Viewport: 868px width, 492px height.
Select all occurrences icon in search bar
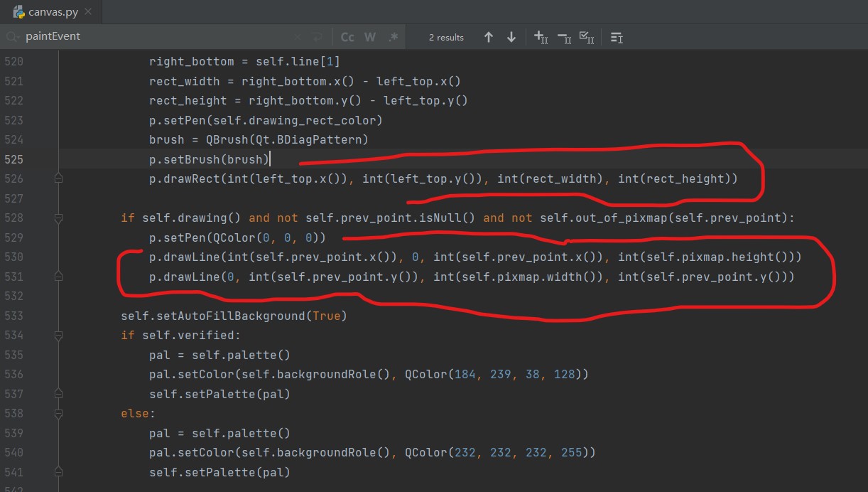pos(587,37)
